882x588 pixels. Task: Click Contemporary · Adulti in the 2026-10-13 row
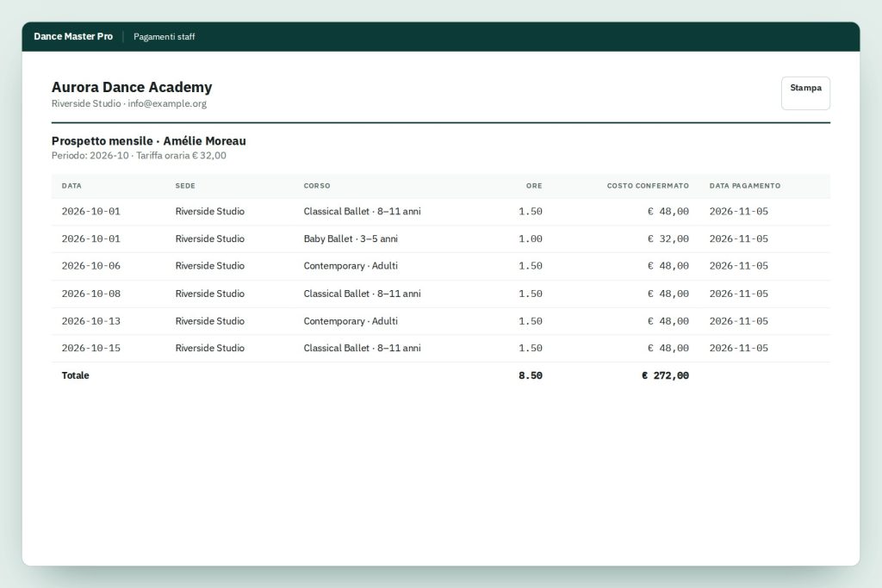tap(351, 321)
